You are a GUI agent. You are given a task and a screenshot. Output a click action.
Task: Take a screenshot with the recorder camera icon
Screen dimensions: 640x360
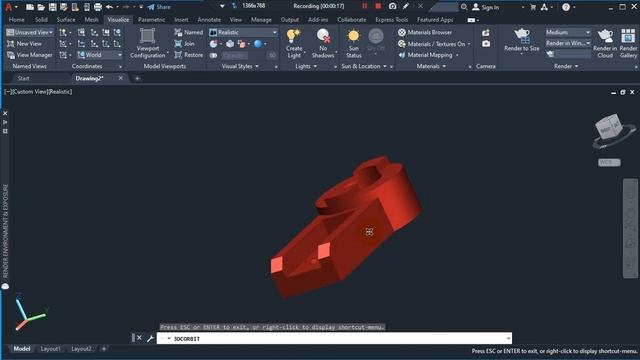point(392,6)
